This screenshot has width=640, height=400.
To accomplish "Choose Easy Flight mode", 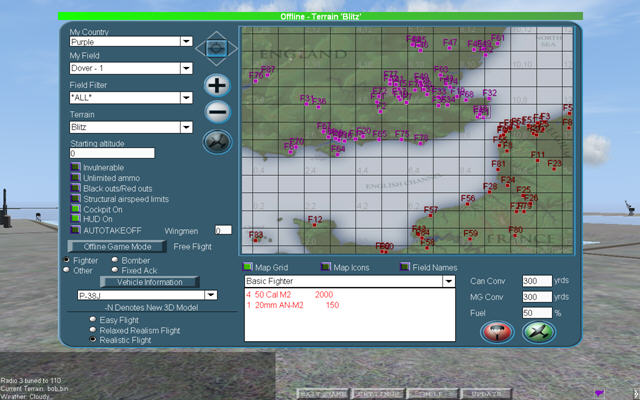I will pyautogui.click(x=93, y=318).
